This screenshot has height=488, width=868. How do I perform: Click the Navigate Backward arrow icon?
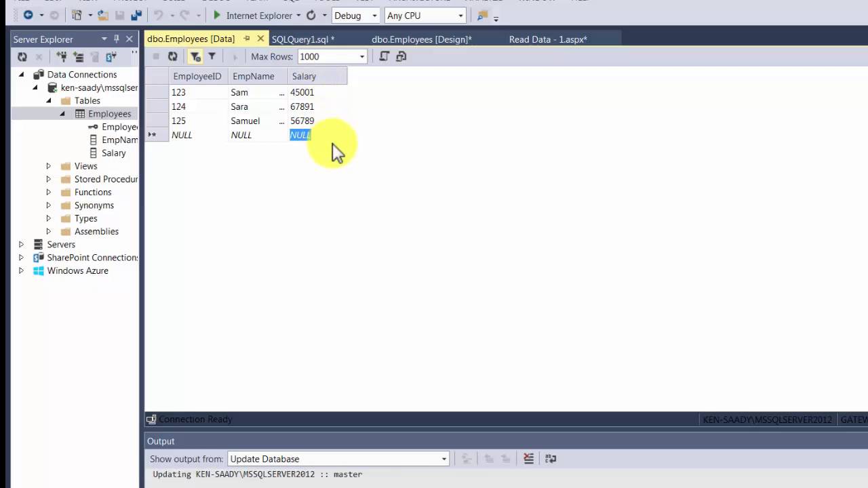click(28, 15)
